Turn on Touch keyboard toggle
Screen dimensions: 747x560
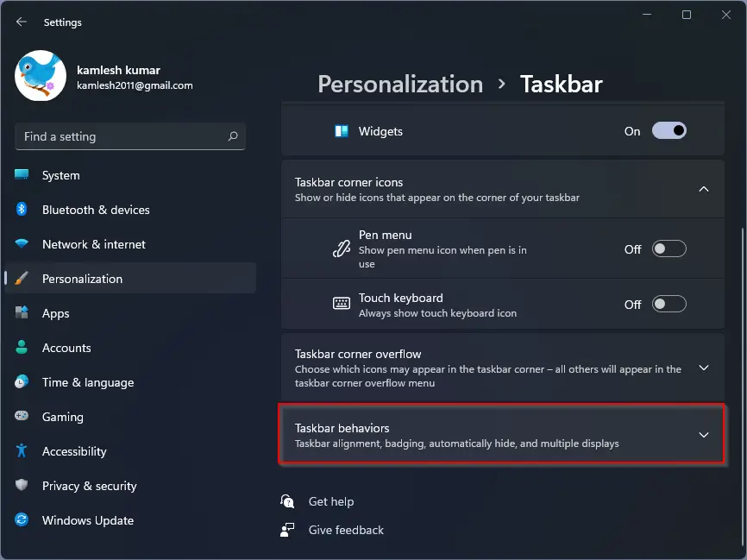point(669,304)
